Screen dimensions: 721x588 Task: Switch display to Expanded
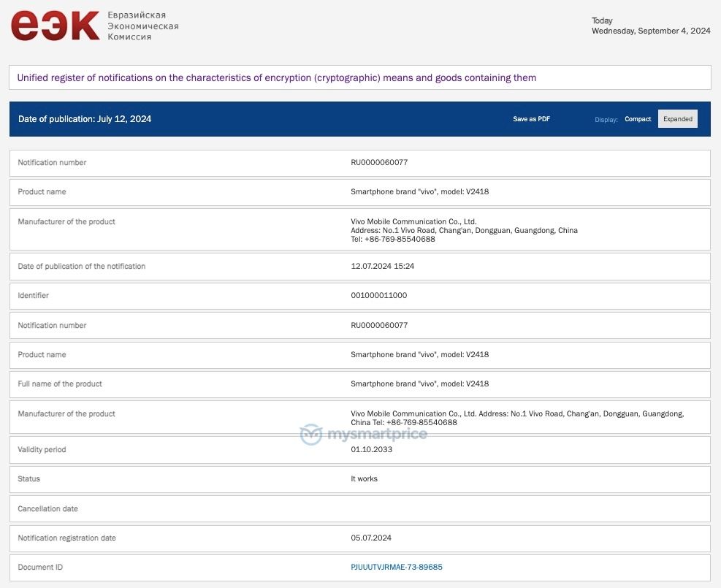click(677, 118)
